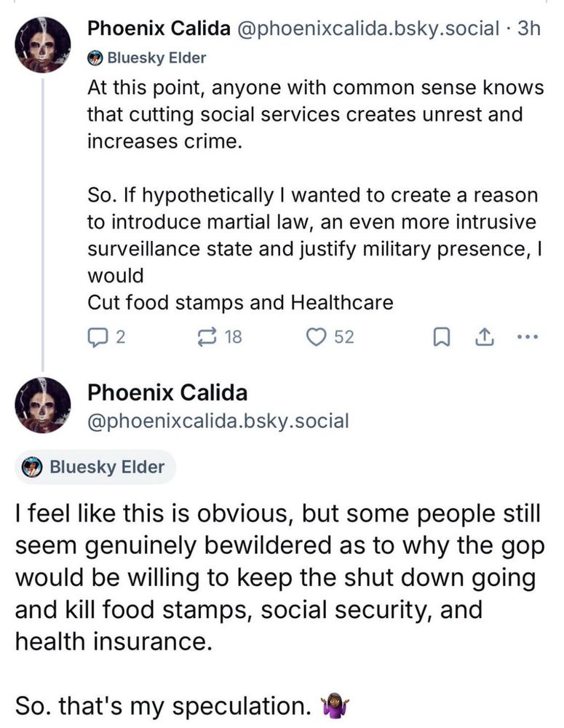Click the 3h timestamp

[526, 28]
